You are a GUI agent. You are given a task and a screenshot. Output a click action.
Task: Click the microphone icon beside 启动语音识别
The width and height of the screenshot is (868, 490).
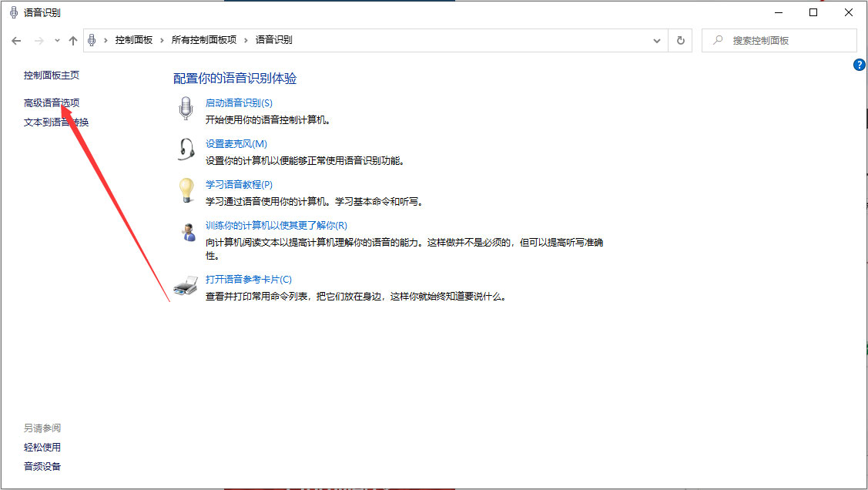[x=186, y=110]
